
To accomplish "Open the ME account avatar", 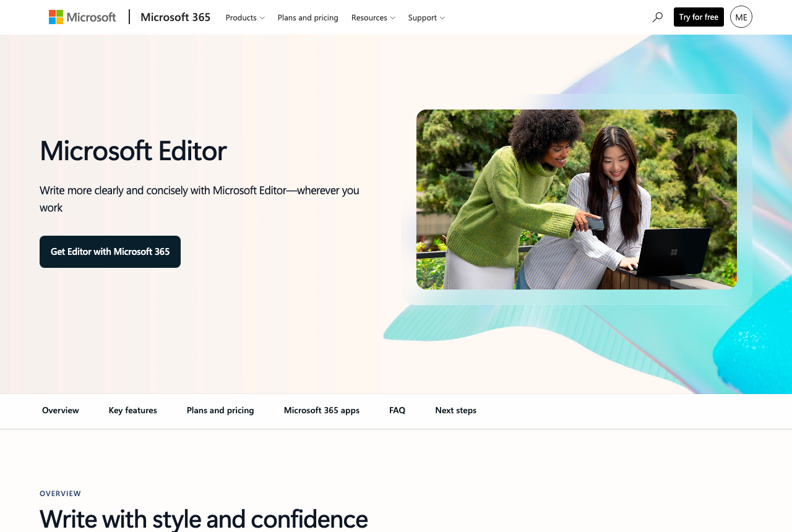I will coord(741,17).
